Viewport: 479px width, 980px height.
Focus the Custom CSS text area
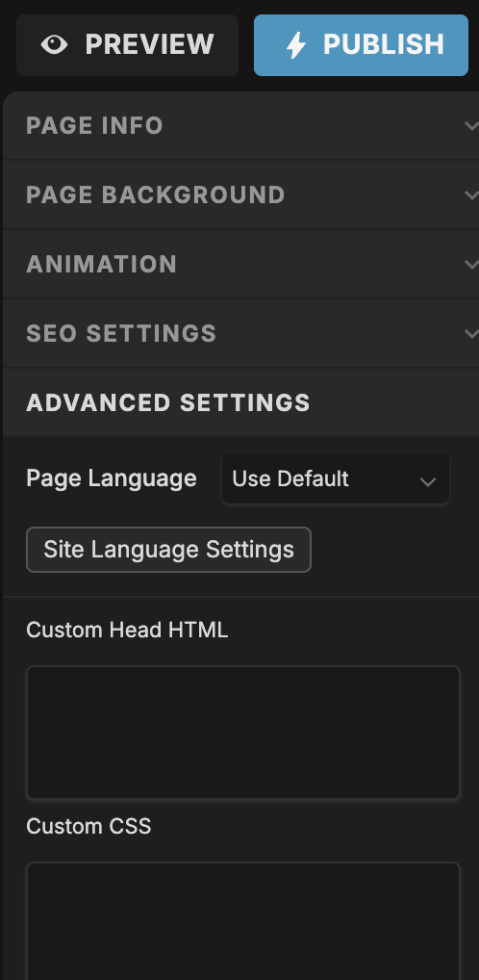[x=243, y=921]
